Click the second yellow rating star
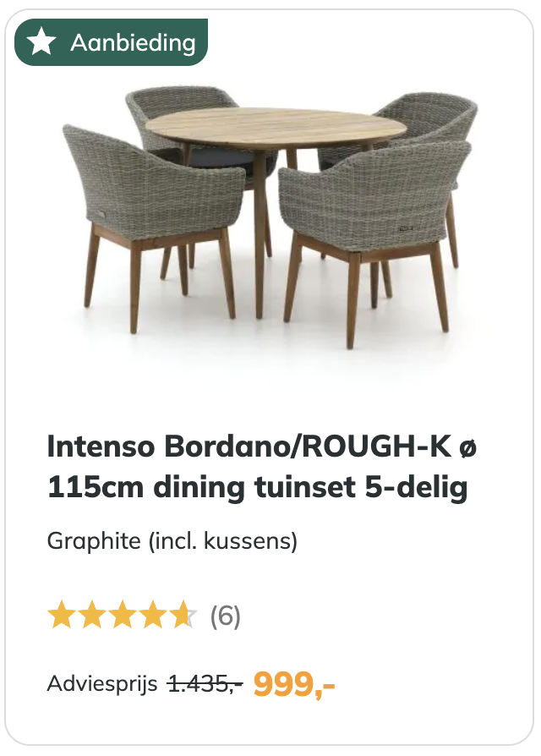The image size is (541, 756). click(92, 615)
